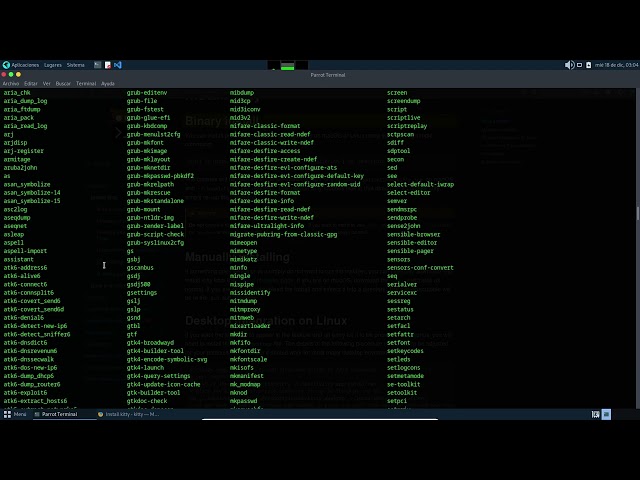Switch to Install kitty browser window in taskbar
The width and height of the screenshot is (640, 480).
pos(129,414)
